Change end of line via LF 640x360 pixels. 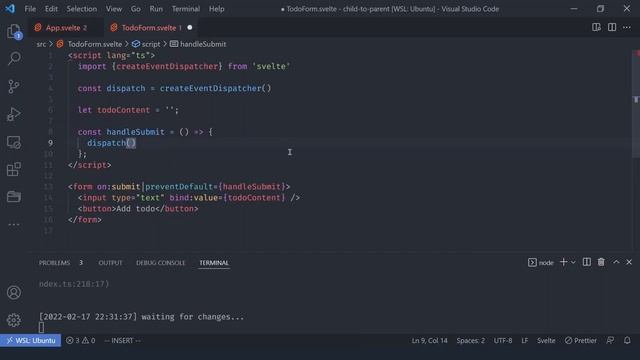pos(524,340)
